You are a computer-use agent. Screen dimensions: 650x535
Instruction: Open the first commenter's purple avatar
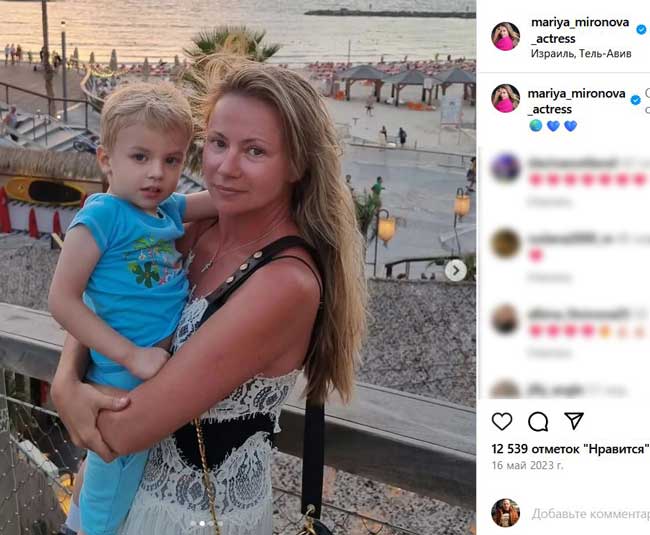pos(505,168)
